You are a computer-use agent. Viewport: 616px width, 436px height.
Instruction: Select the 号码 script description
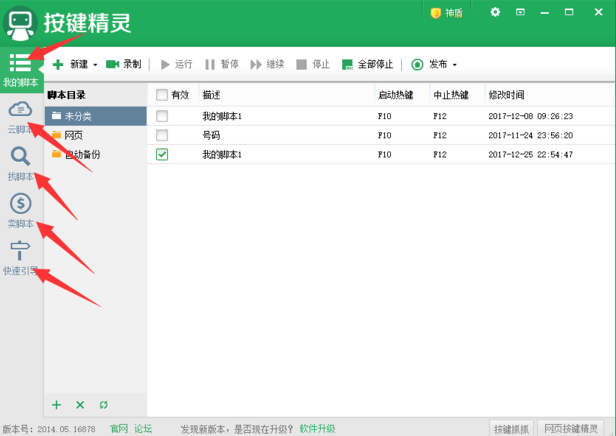point(211,135)
